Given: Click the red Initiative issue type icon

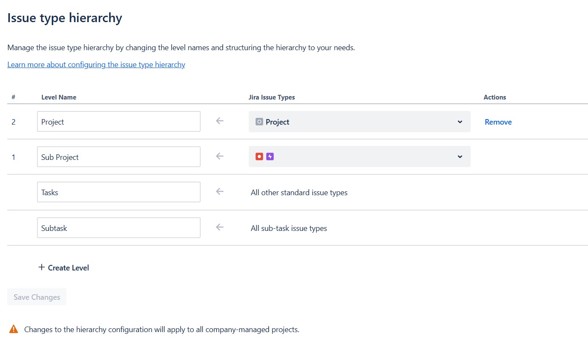Looking at the screenshot, I should pyautogui.click(x=259, y=156).
